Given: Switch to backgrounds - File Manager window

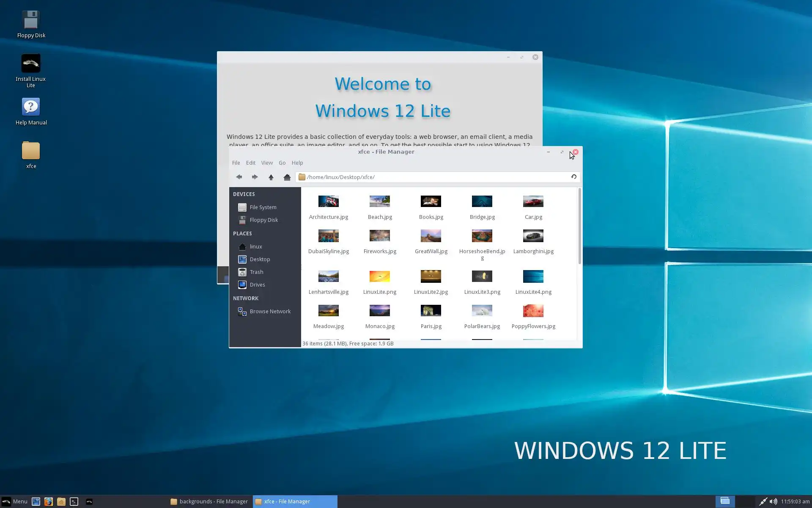Looking at the screenshot, I should pos(209,502).
